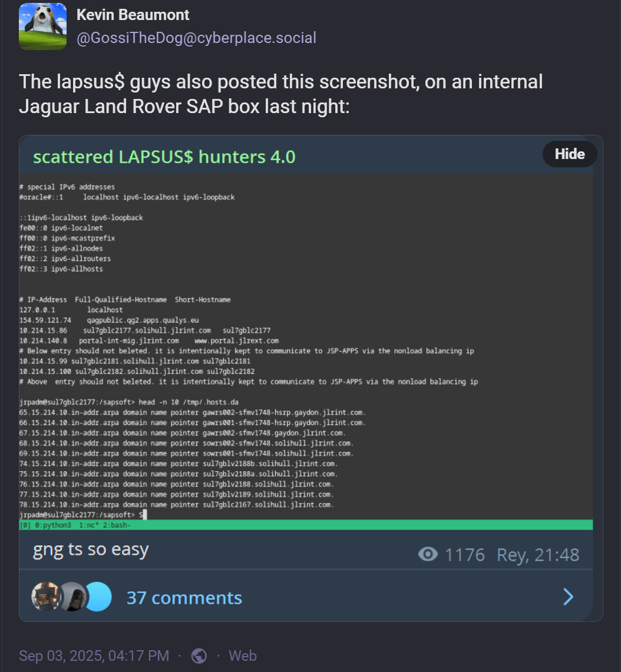Expand comments with the right chevron arrow
621x672 pixels.
pyautogui.click(x=568, y=597)
